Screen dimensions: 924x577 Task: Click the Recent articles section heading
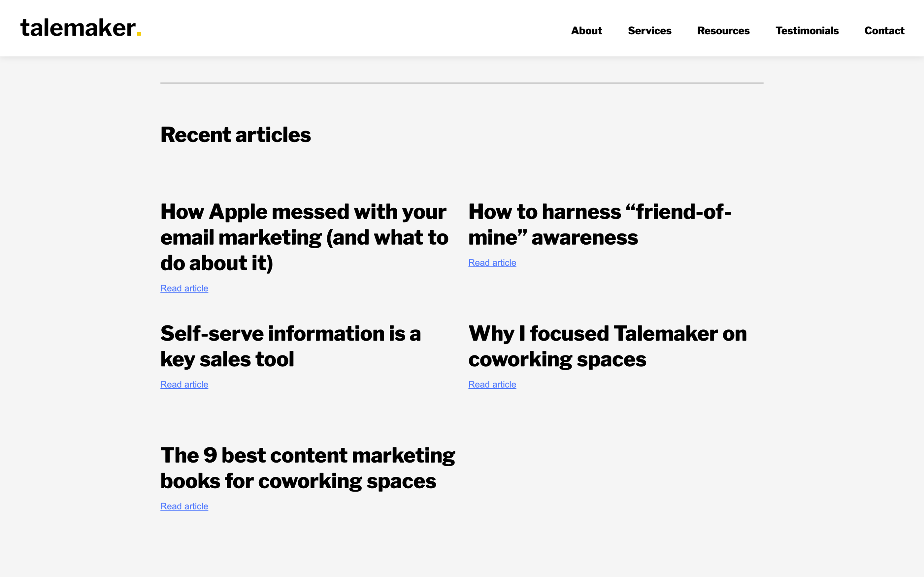click(x=235, y=135)
